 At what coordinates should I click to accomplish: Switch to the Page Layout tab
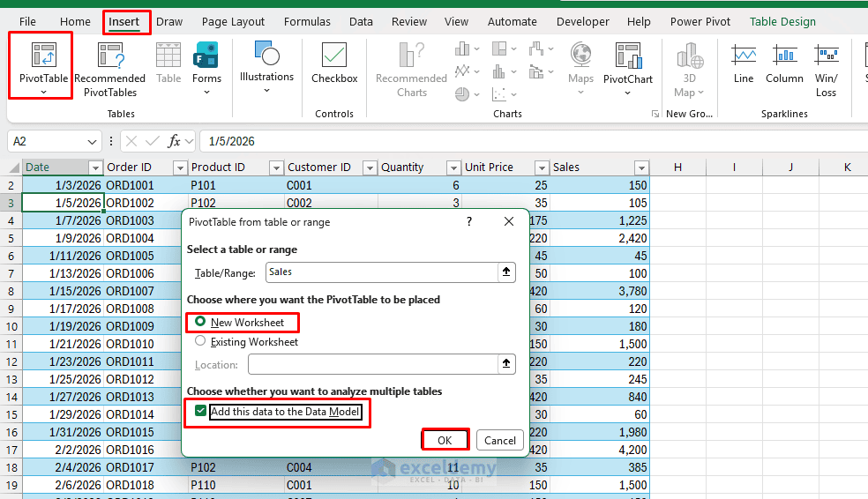pos(233,21)
